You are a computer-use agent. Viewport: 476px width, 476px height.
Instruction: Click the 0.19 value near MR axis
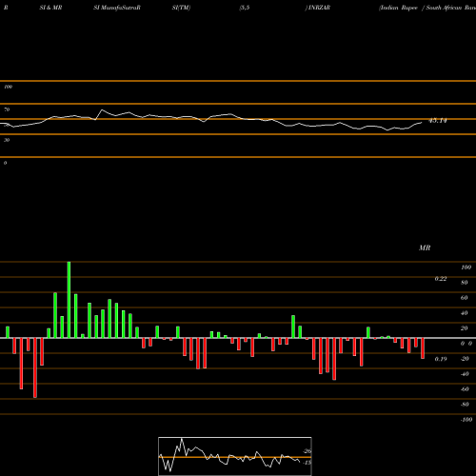pyautogui.click(x=441, y=359)
